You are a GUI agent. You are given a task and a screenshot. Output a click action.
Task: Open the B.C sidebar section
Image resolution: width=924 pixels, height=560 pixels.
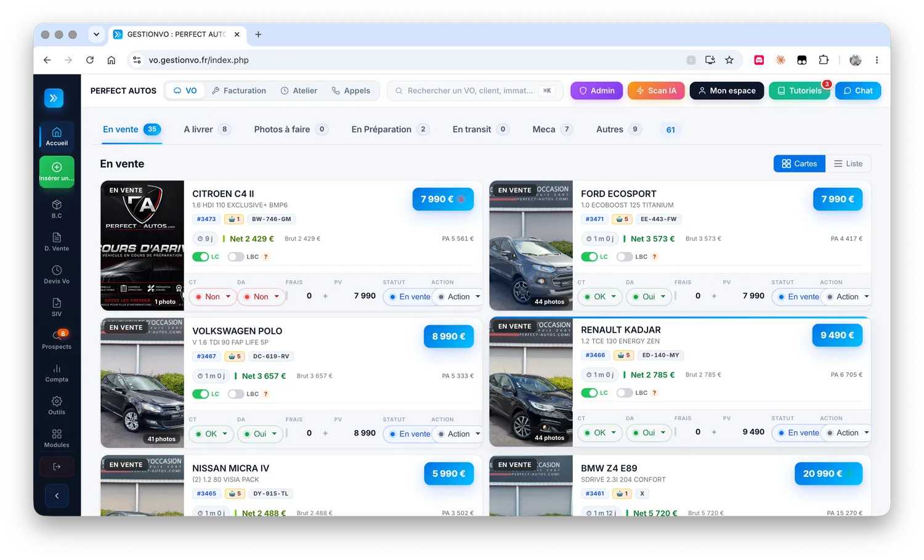pyautogui.click(x=57, y=209)
